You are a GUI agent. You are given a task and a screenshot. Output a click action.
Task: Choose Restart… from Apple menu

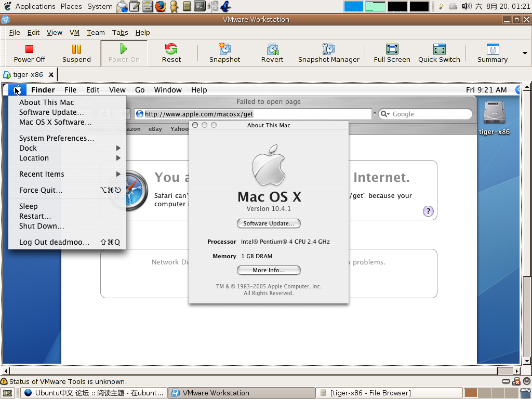click(67, 217)
